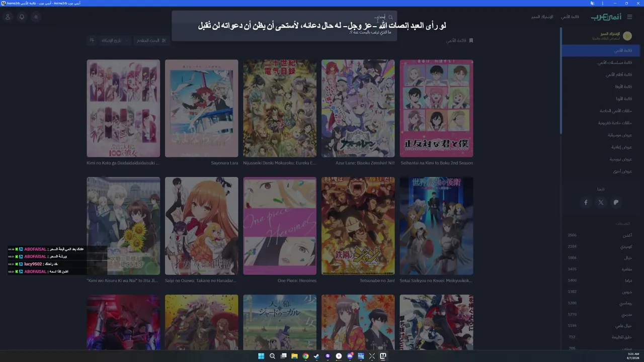The height and width of the screenshot is (362, 644).
Task: Open the X (Twitter) social icon
Action: tap(601, 202)
